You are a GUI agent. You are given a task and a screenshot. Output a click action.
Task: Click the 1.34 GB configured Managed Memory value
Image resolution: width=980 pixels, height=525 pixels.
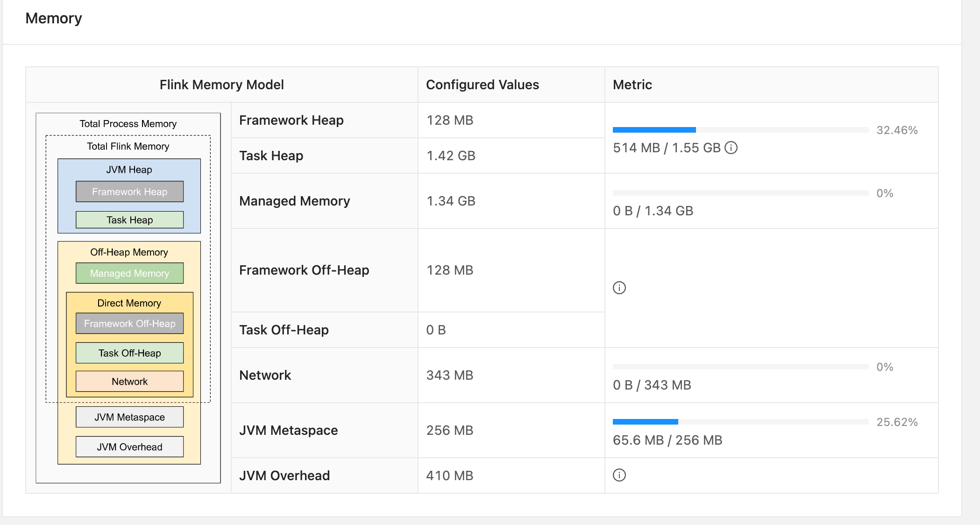pos(451,201)
